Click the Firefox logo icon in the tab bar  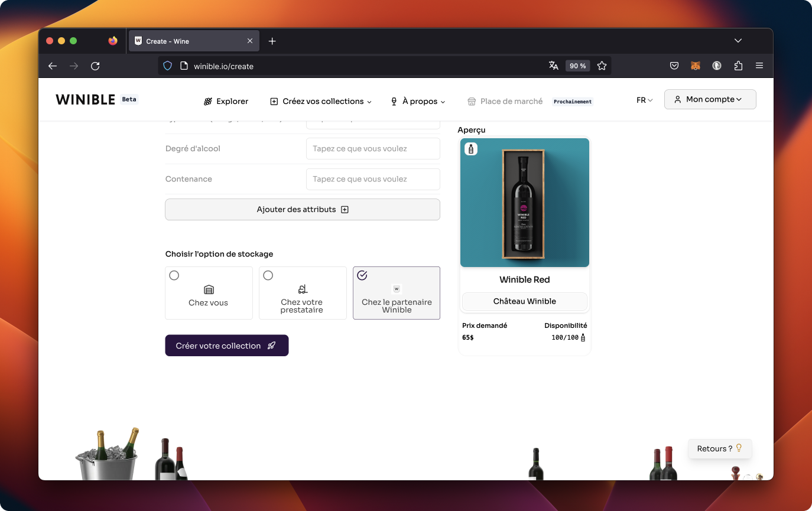(113, 41)
